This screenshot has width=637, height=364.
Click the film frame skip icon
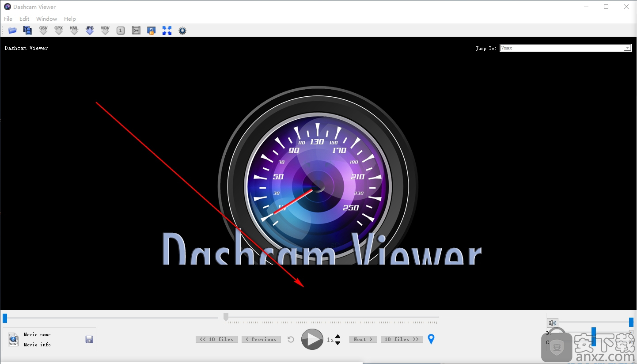coord(136,30)
